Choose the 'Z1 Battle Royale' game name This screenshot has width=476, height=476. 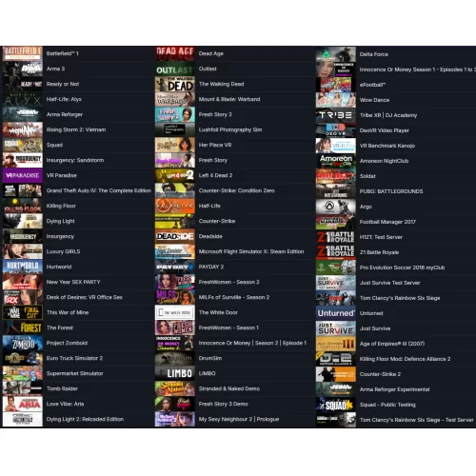[379, 252]
